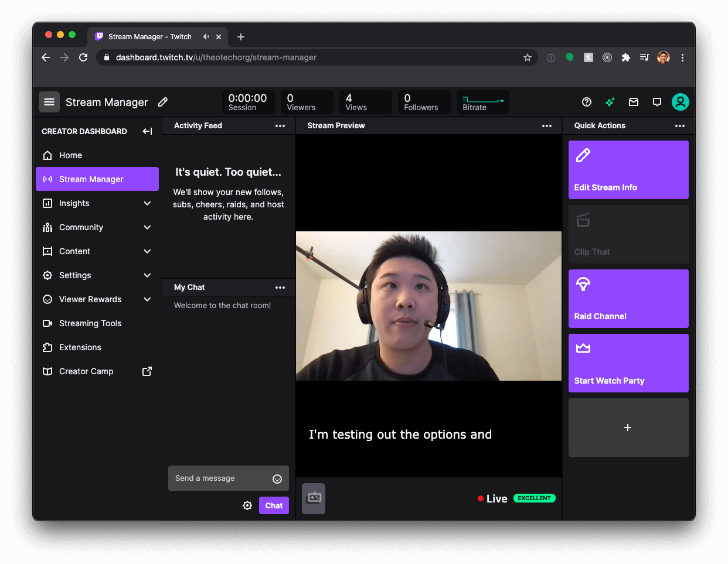Viewport: 728px width, 564px height.
Task: Expand the Community section
Action: click(x=147, y=227)
